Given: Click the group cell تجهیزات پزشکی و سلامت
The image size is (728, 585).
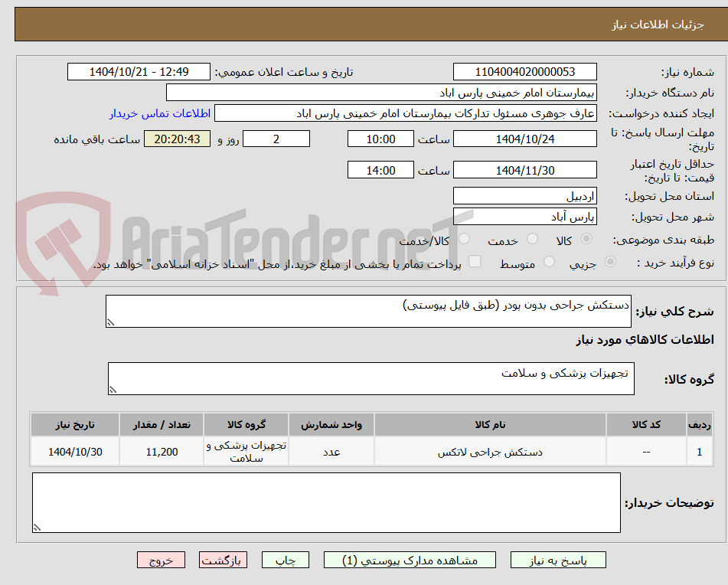Looking at the screenshot, I should tap(246, 452).
